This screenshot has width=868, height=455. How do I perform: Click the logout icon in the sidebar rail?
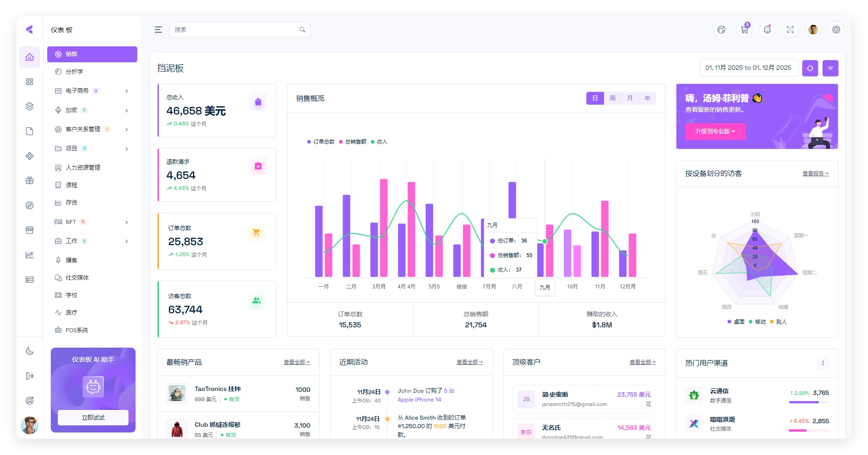click(29, 376)
